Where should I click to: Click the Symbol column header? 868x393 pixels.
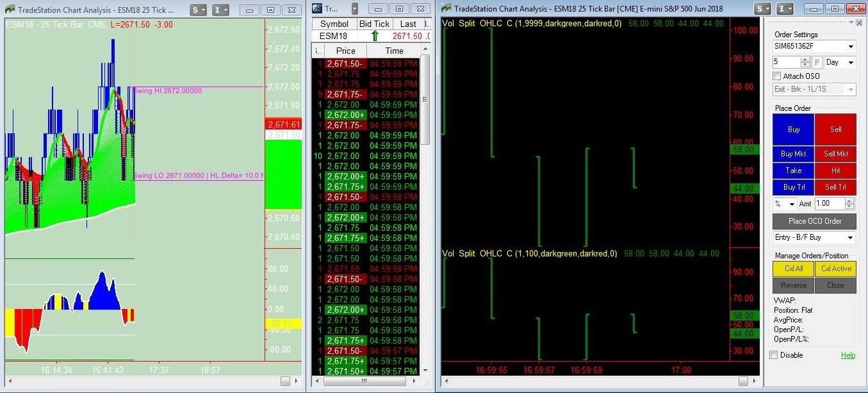pyautogui.click(x=334, y=24)
